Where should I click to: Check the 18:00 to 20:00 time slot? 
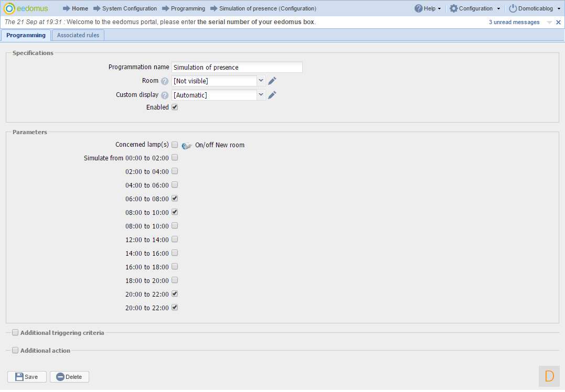click(x=175, y=280)
